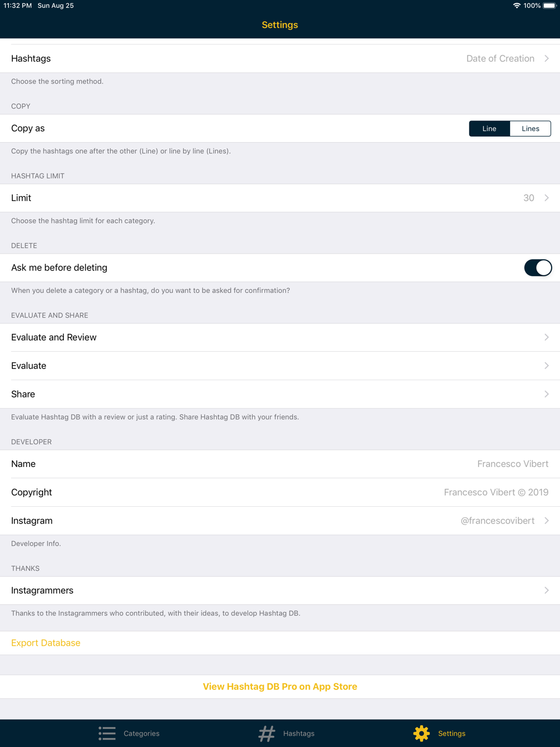Screen dimensions: 560x747
Task: Open the Limit 30 chevron
Action: pos(547,198)
